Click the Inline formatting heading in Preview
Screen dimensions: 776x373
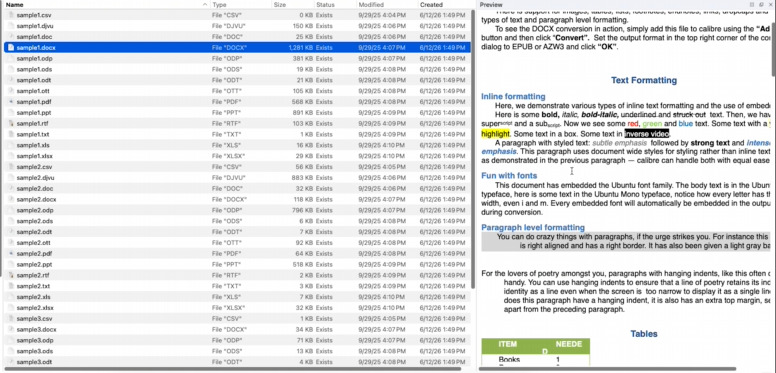[x=513, y=96]
